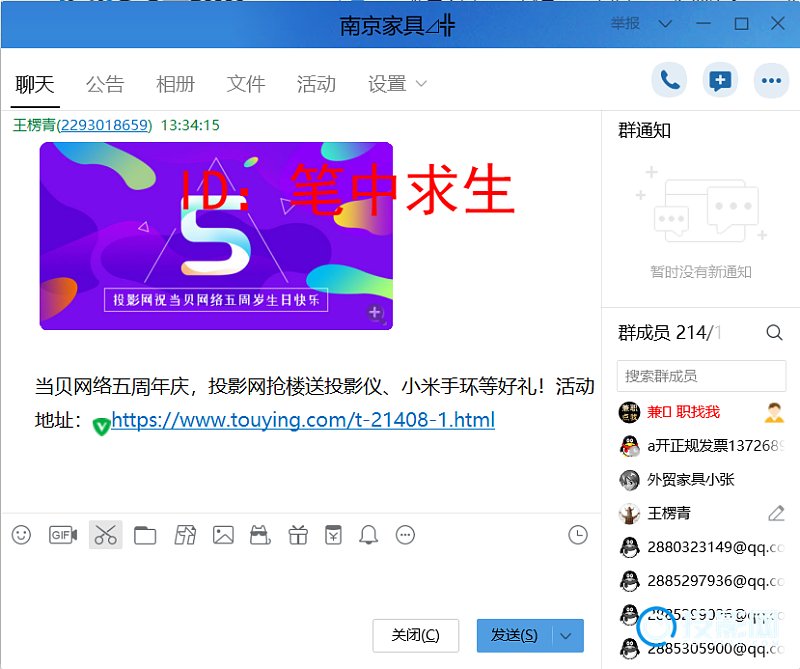
Task: Select member 王楞青 in member list
Action: tap(701, 513)
